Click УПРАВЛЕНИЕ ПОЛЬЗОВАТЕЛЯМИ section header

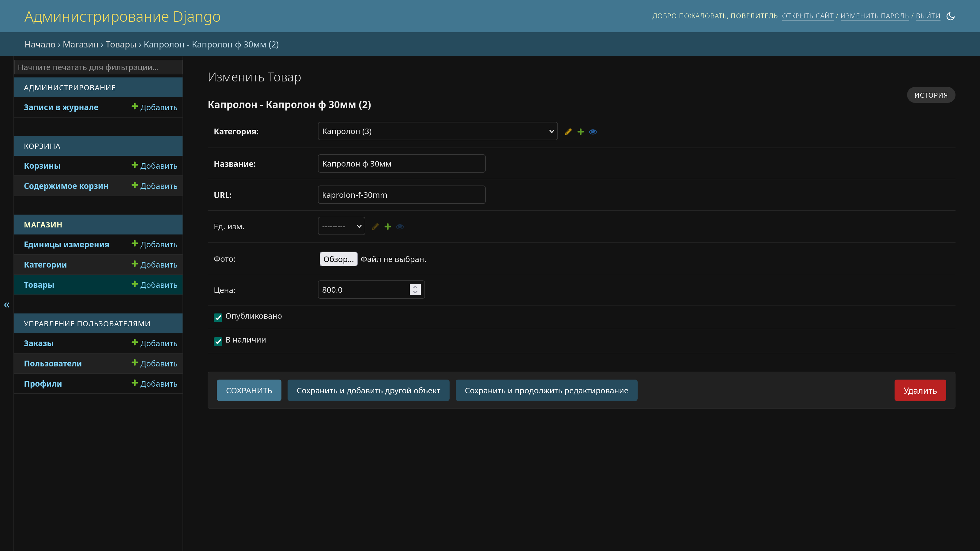click(x=87, y=324)
